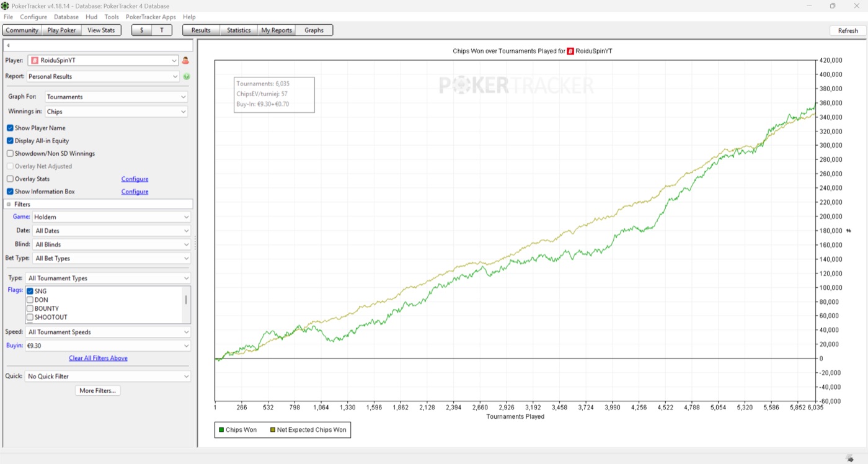Select the T tournament mode button
This screenshot has width=868, height=464.
pos(162,30)
